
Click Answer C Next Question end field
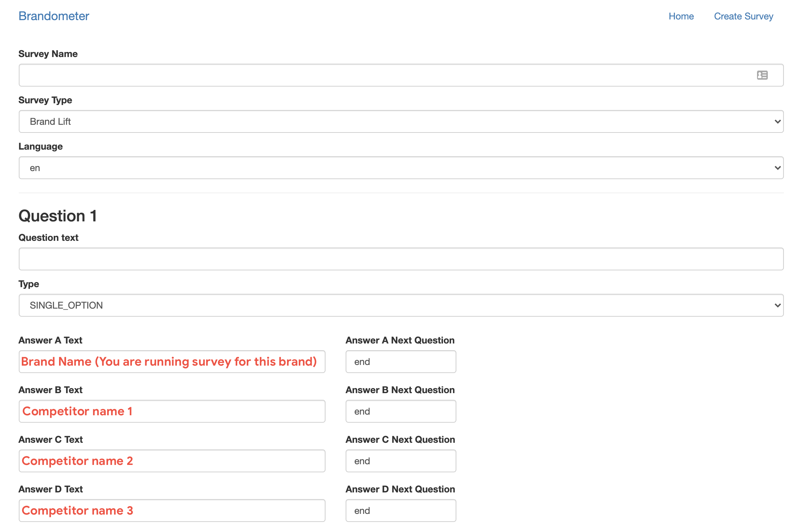click(401, 461)
